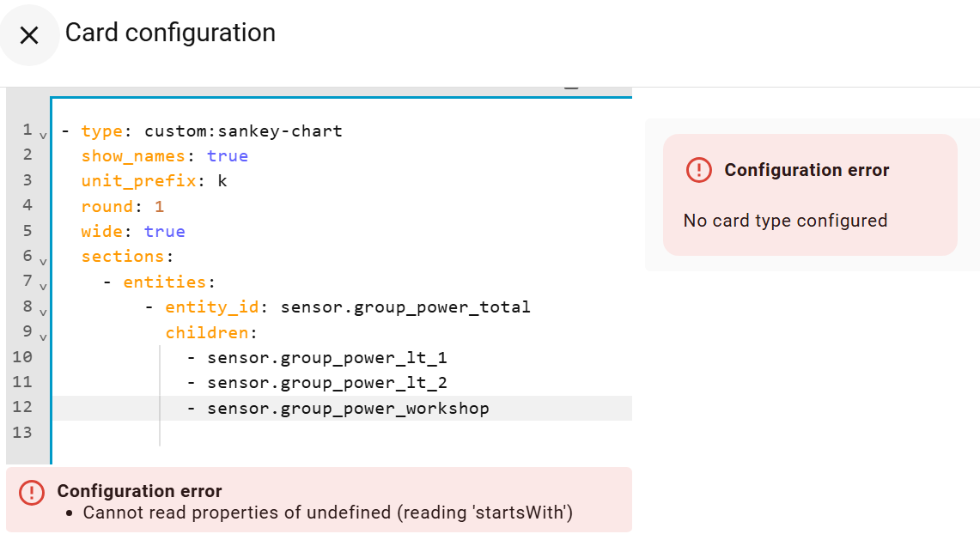Click the 'Card configuration' dialog title
The width and height of the screenshot is (980, 534).
[x=170, y=33]
